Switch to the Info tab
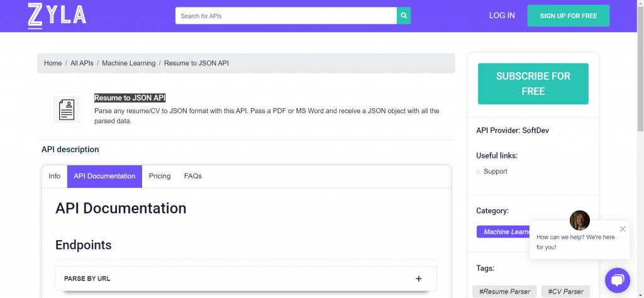This screenshot has width=644, height=298. (x=54, y=177)
